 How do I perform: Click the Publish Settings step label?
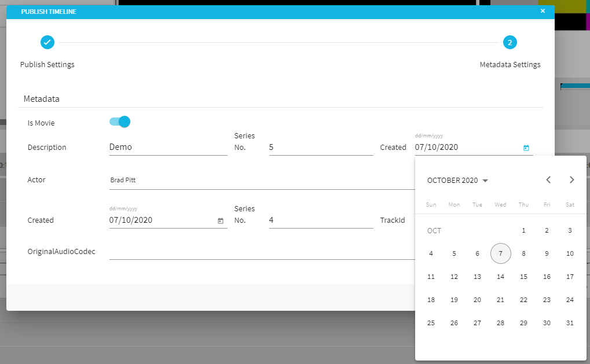point(47,65)
